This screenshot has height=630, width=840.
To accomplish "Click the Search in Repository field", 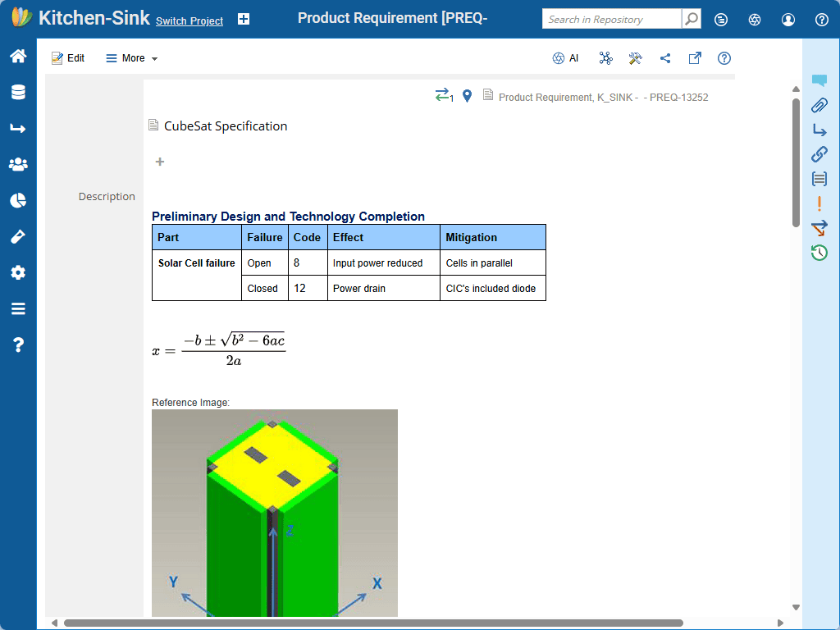I will (611, 19).
